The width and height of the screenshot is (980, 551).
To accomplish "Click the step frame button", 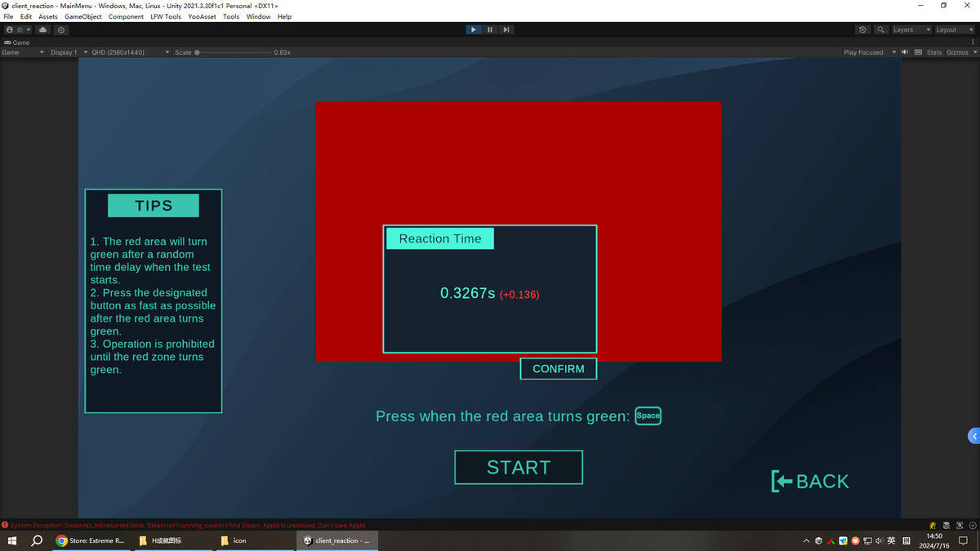I will [x=506, y=29].
